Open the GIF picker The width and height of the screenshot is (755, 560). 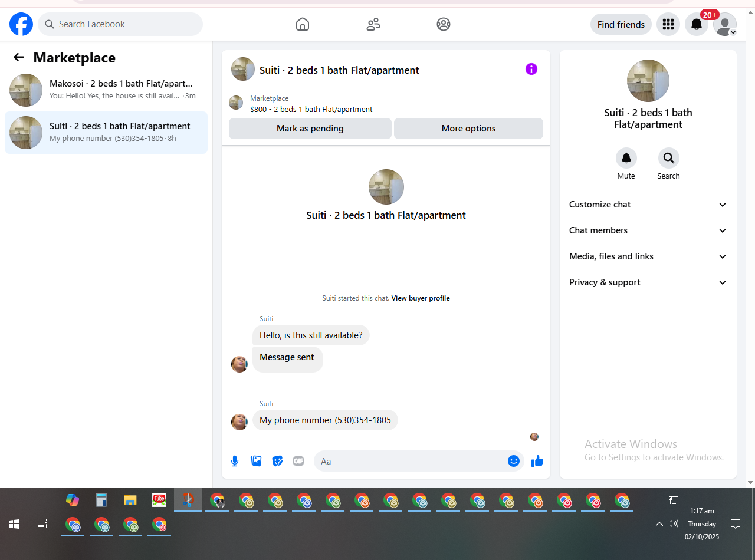pos(298,461)
